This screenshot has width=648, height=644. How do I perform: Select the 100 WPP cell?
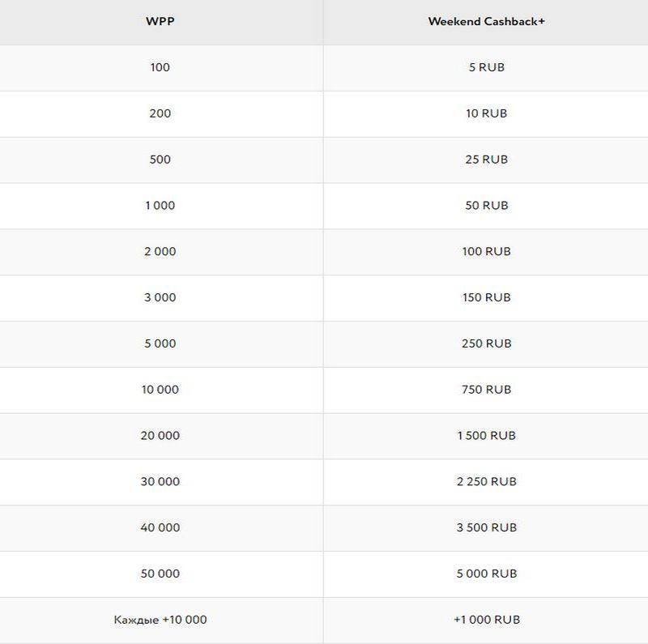[x=160, y=67]
